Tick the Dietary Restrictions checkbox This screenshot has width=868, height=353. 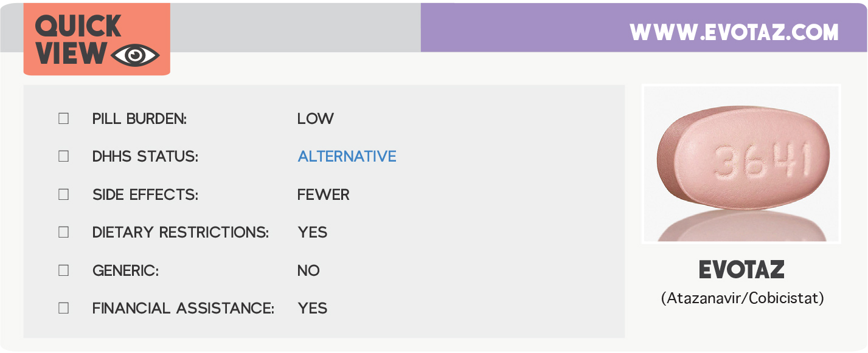pos(63,232)
